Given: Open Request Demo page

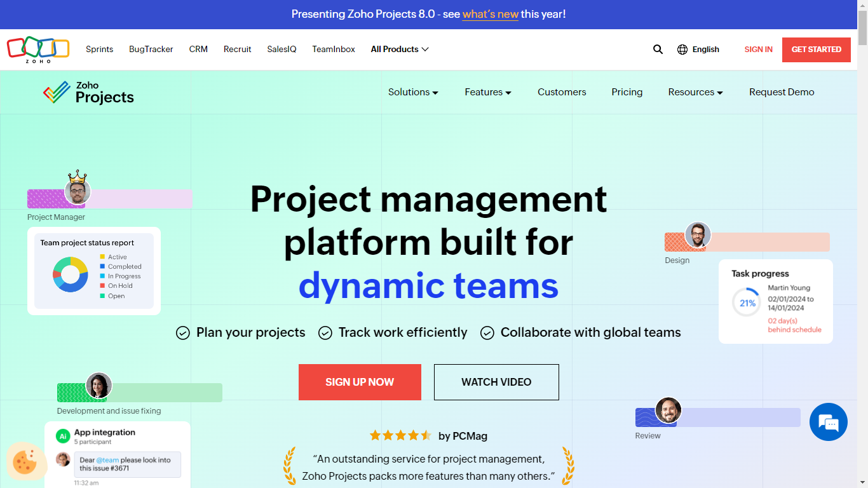Looking at the screenshot, I should pos(782,92).
